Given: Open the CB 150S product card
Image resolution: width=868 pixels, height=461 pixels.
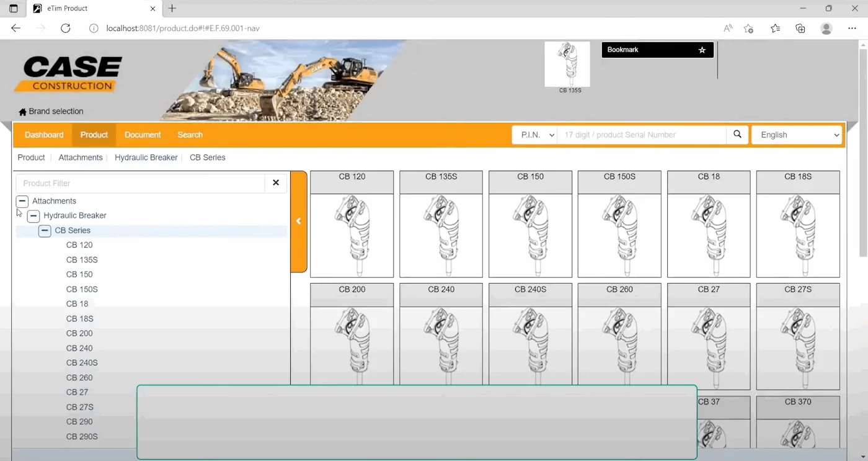Looking at the screenshot, I should point(619,224).
